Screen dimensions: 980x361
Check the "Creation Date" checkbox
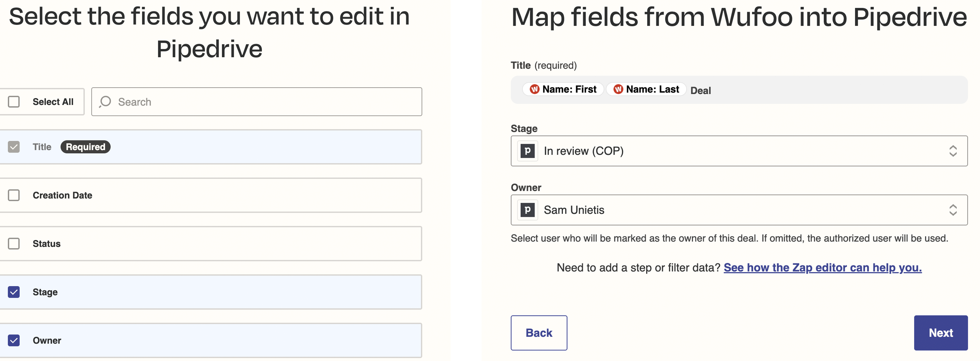[14, 195]
